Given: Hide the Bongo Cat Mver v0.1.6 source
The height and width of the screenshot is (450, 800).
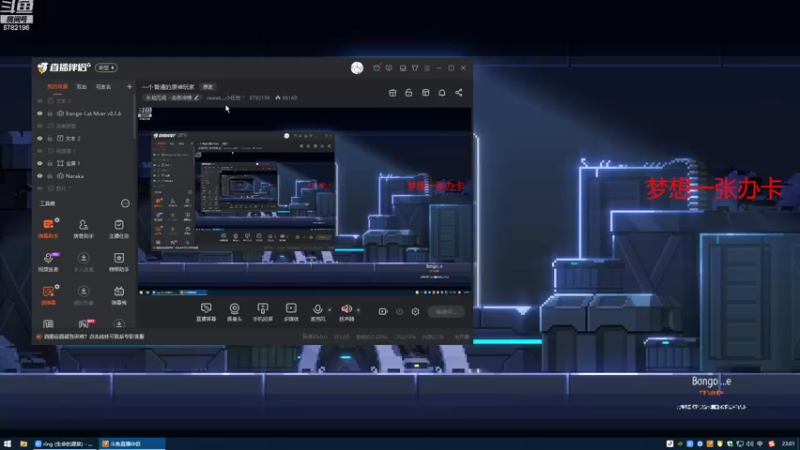Looking at the screenshot, I should pos(40,113).
